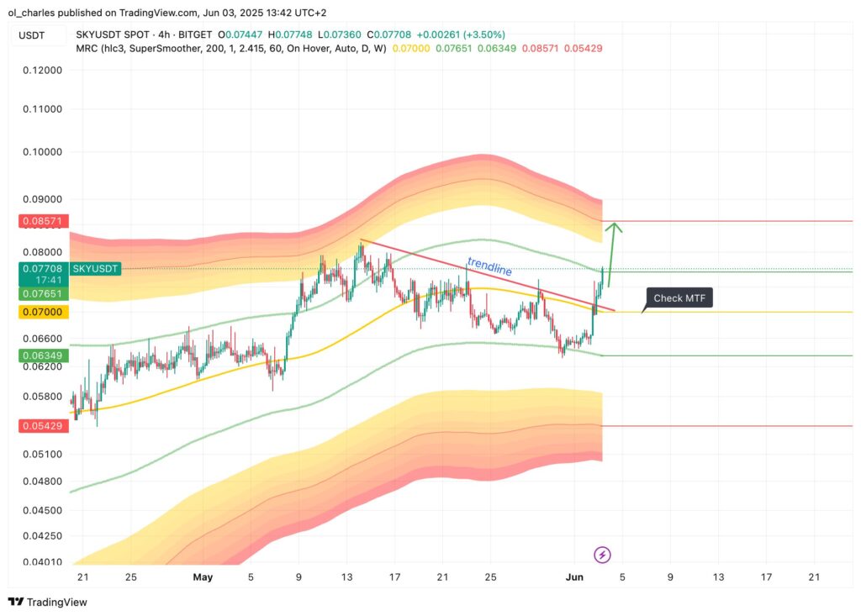Click the May label on time axis
This screenshot has height=616, width=861.
(203, 577)
